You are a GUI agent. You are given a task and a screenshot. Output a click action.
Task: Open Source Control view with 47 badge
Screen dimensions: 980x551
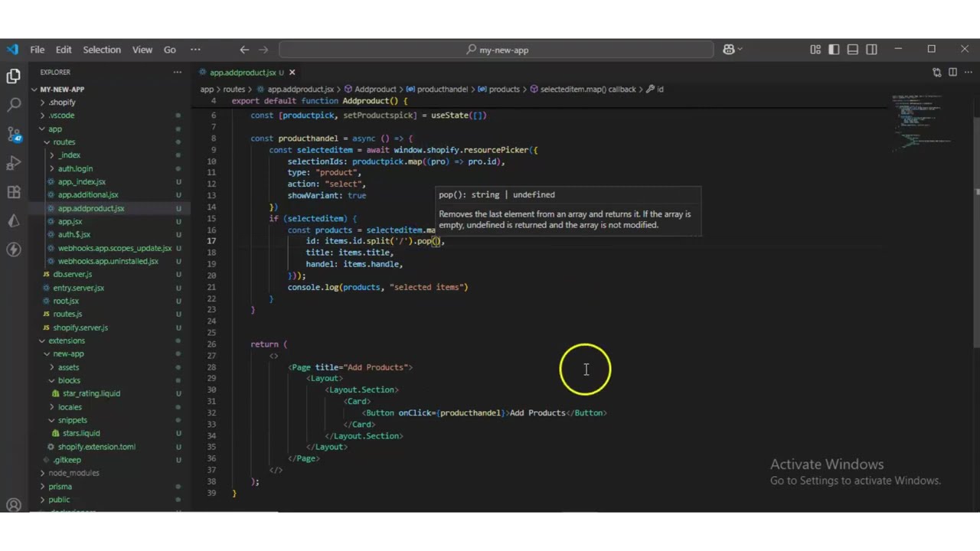(x=13, y=134)
